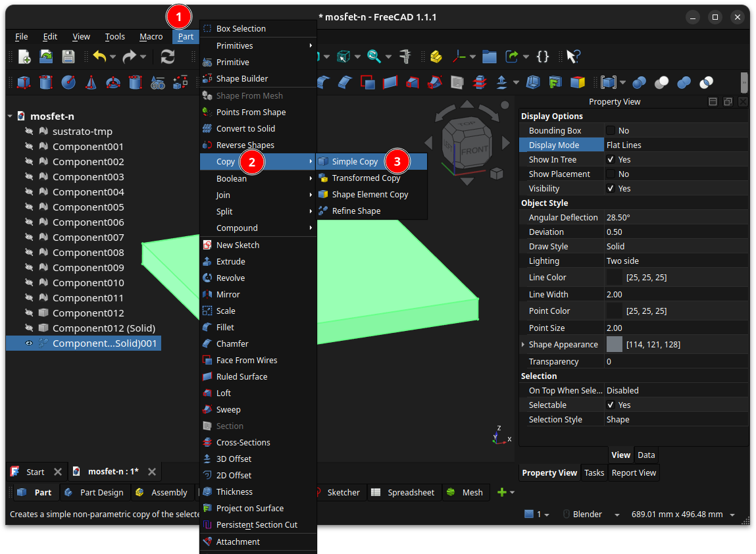756x554 pixels.
Task: Open the Shape Builder toolbar icon
Action: click(x=180, y=82)
